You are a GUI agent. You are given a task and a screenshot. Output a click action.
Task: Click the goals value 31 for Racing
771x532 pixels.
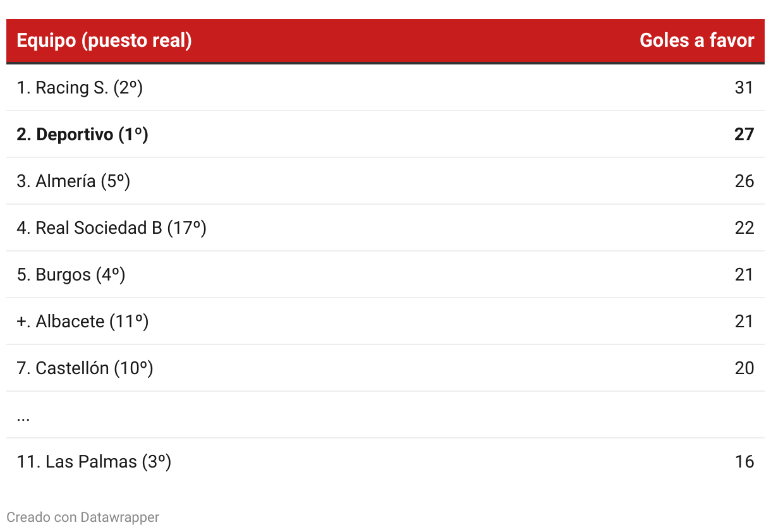point(744,87)
